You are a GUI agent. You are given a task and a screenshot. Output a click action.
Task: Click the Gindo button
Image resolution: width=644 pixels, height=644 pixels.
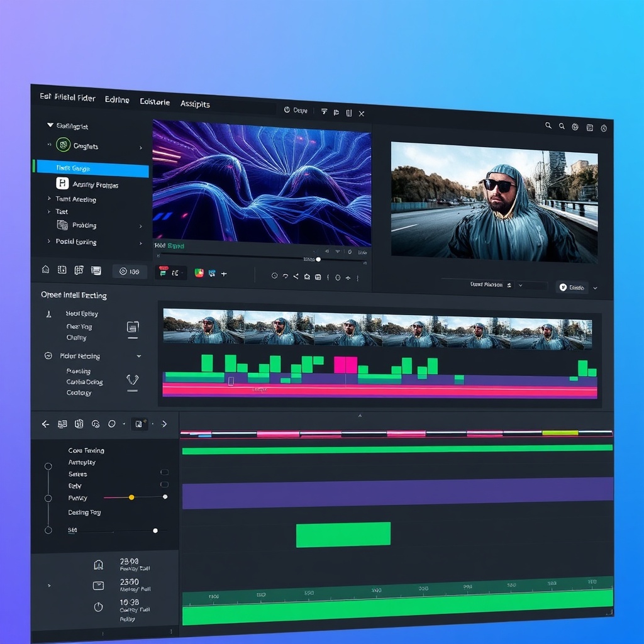tap(572, 287)
